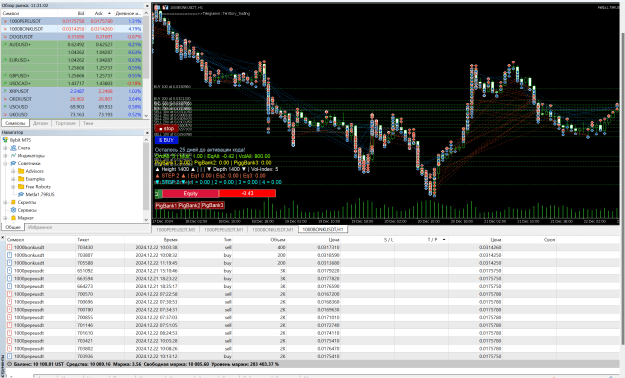The image size is (625, 378).
Task: Click the market watch scrollbar down arrow
Action: point(146,116)
